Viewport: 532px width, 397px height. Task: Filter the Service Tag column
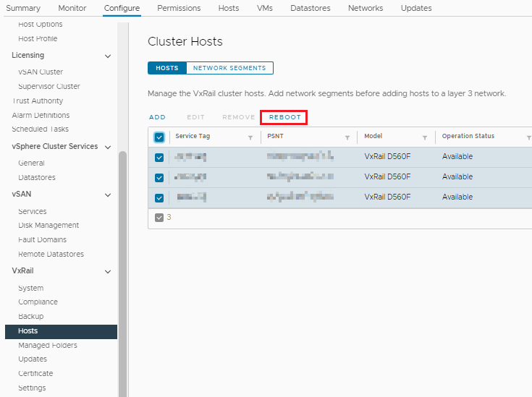click(250, 137)
